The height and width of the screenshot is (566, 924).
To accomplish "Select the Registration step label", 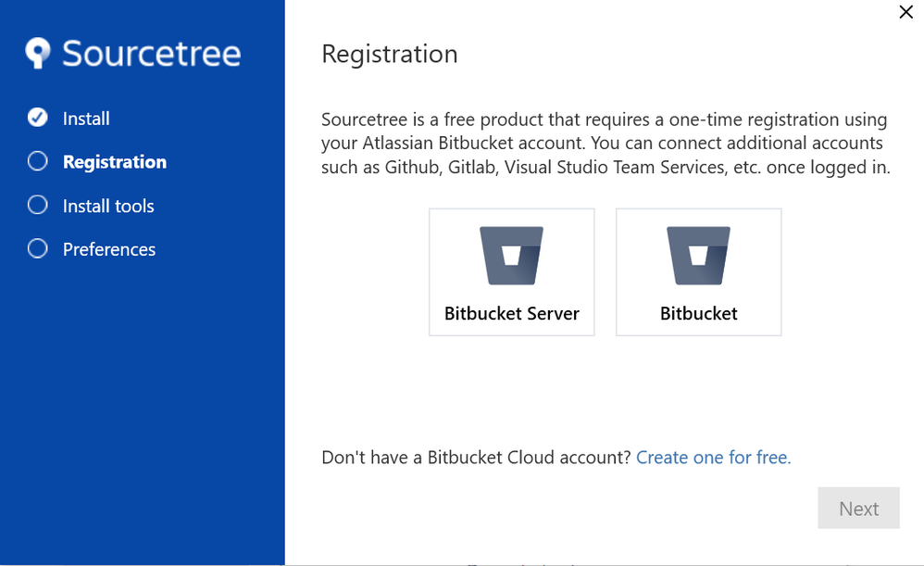I will [115, 162].
